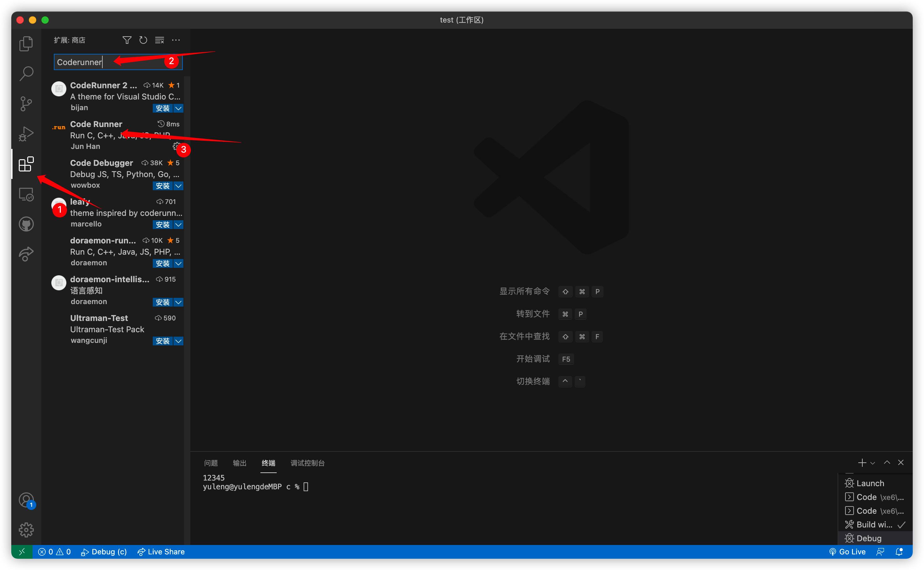The height and width of the screenshot is (570, 924).
Task: Open notifications bell in status bar
Action: pos(899,552)
